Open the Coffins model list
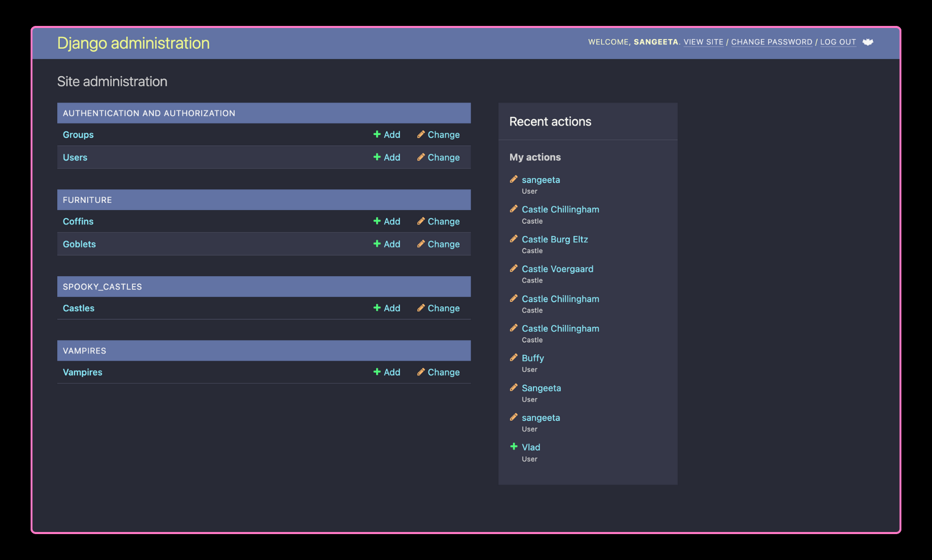The width and height of the screenshot is (932, 560). click(x=78, y=221)
